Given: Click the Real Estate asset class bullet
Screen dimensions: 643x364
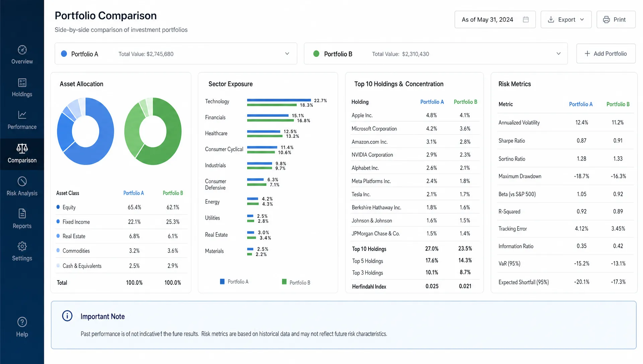Looking at the screenshot, I should tap(58, 236).
